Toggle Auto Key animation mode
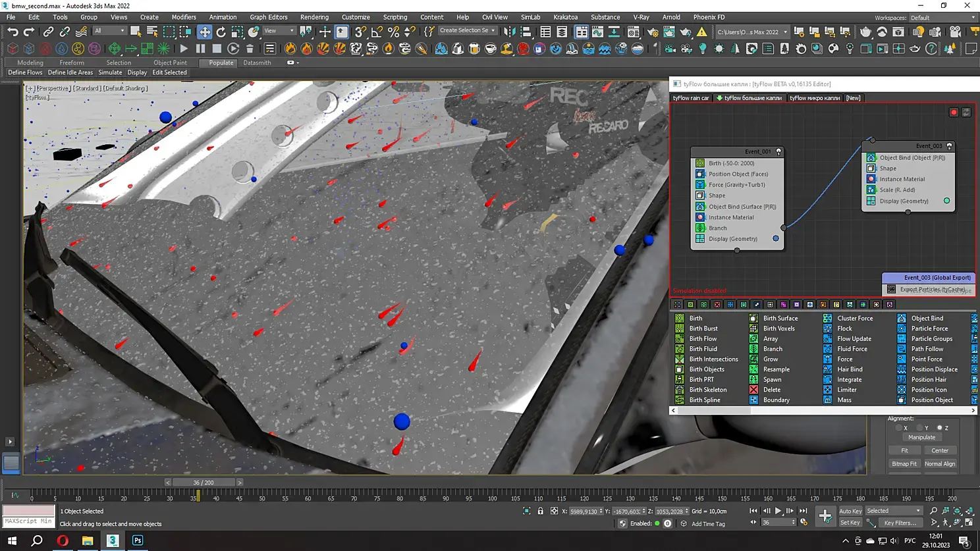 850,511
